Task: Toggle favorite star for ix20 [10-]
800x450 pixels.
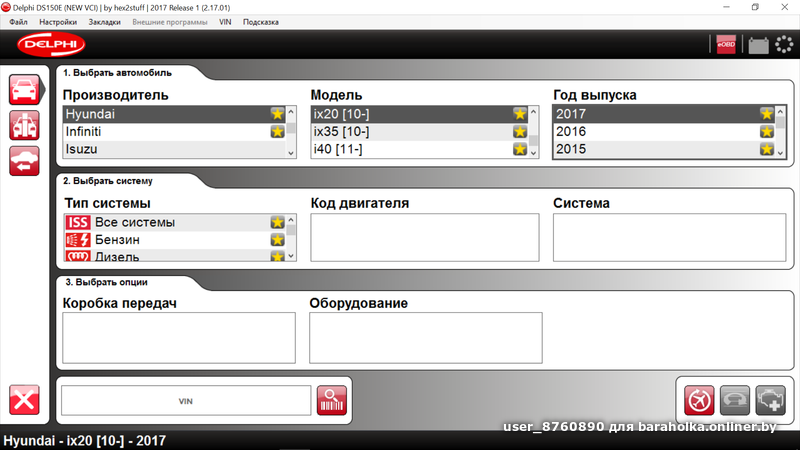Action: 519,114
